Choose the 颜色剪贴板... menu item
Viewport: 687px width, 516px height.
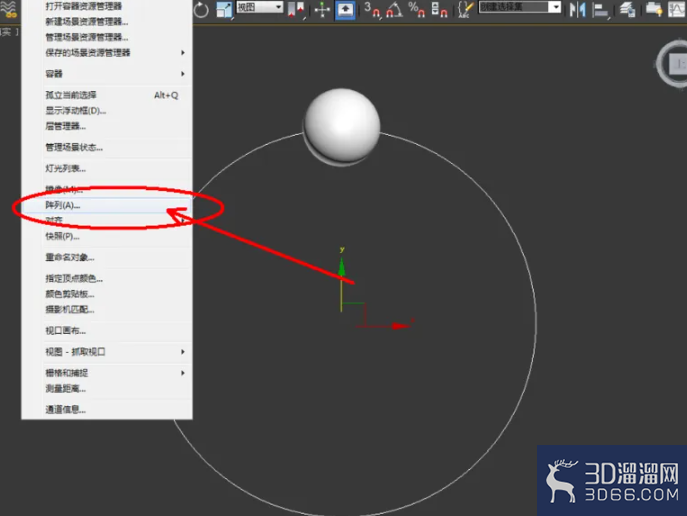tap(107, 294)
